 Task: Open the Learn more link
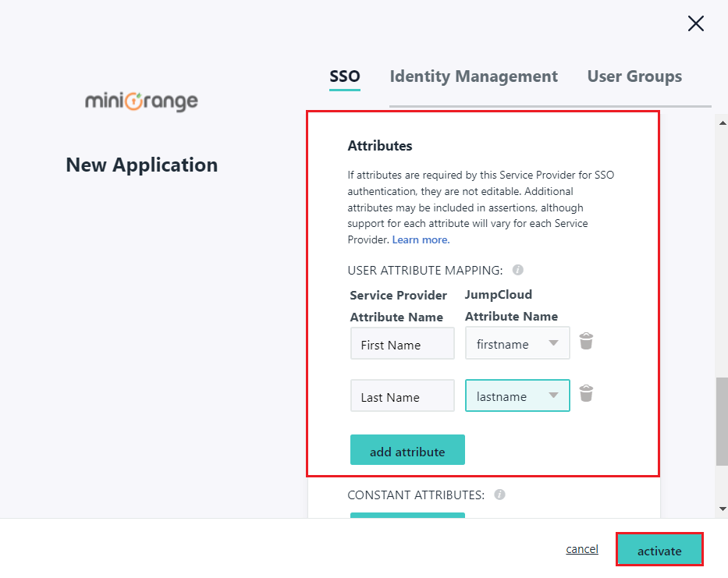tap(421, 239)
